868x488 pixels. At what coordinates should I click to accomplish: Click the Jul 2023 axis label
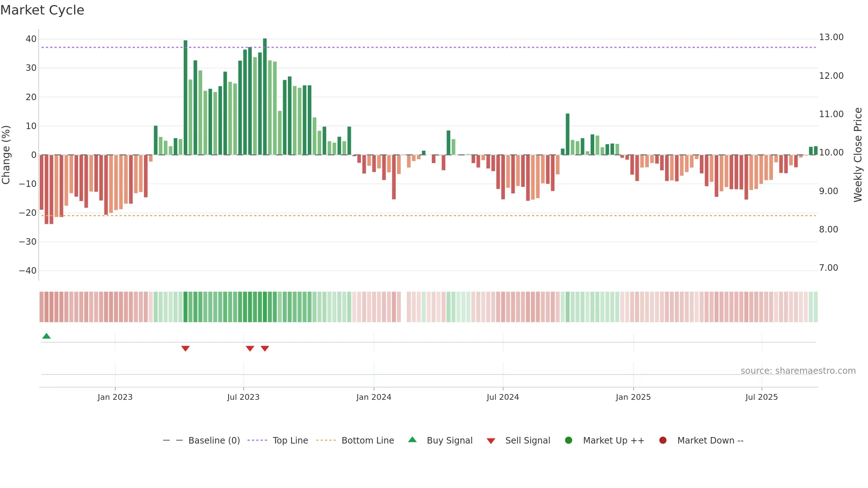pos(243,397)
